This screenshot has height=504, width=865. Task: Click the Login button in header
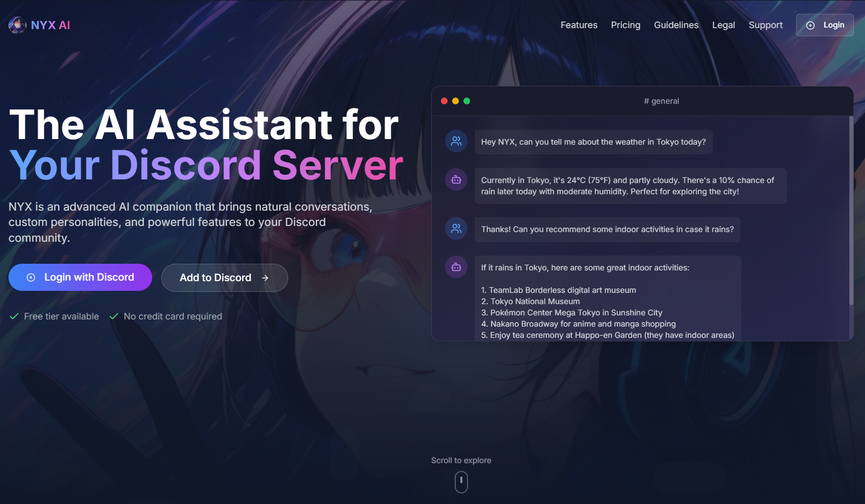825,25
